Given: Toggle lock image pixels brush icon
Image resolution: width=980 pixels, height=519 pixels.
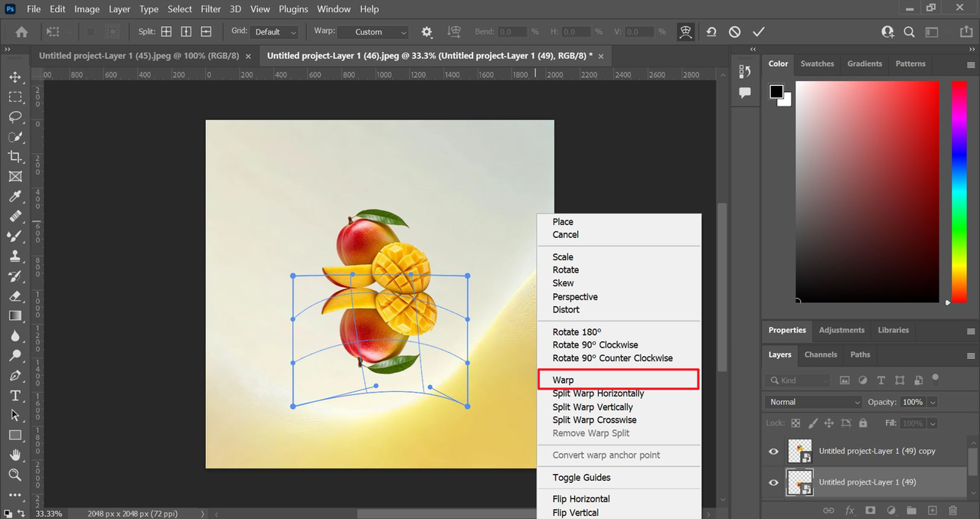Looking at the screenshot, I should (x=812, y=423).
